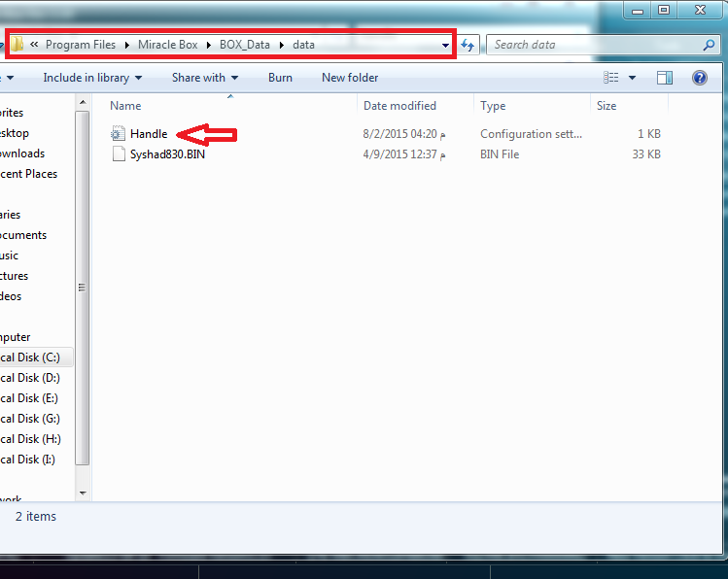Sort by the Name column header
This screenshot has height=579, width=728.
click(125, 106)
